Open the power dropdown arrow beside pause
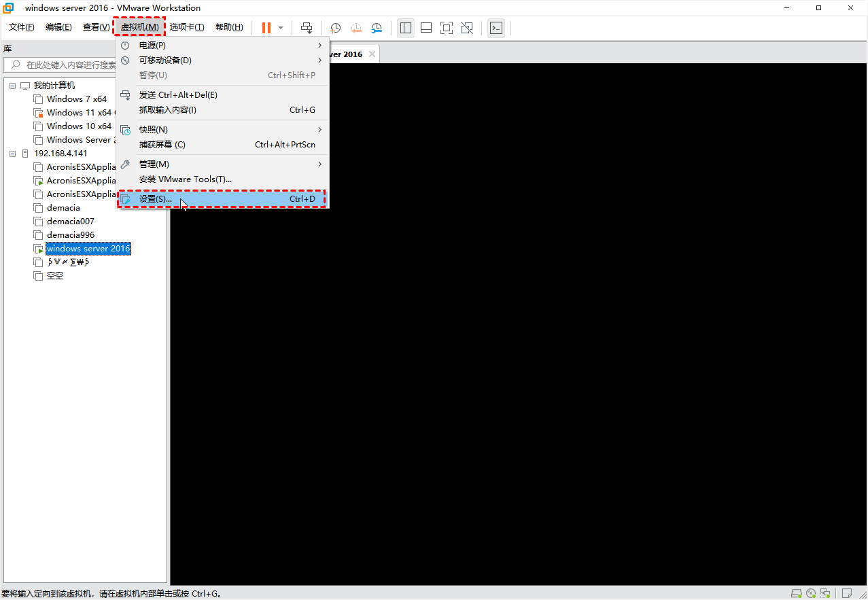The image size is (868, 600). click(x=281, y=28)
